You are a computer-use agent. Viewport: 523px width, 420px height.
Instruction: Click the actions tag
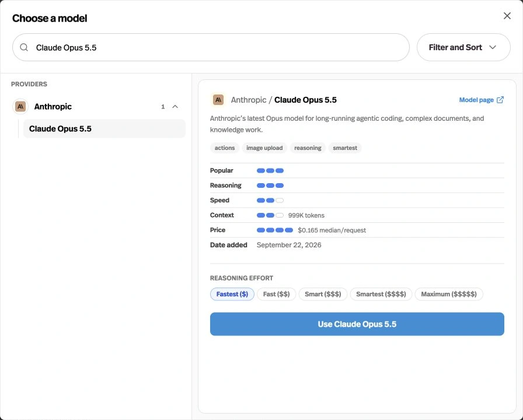[225, 148]
